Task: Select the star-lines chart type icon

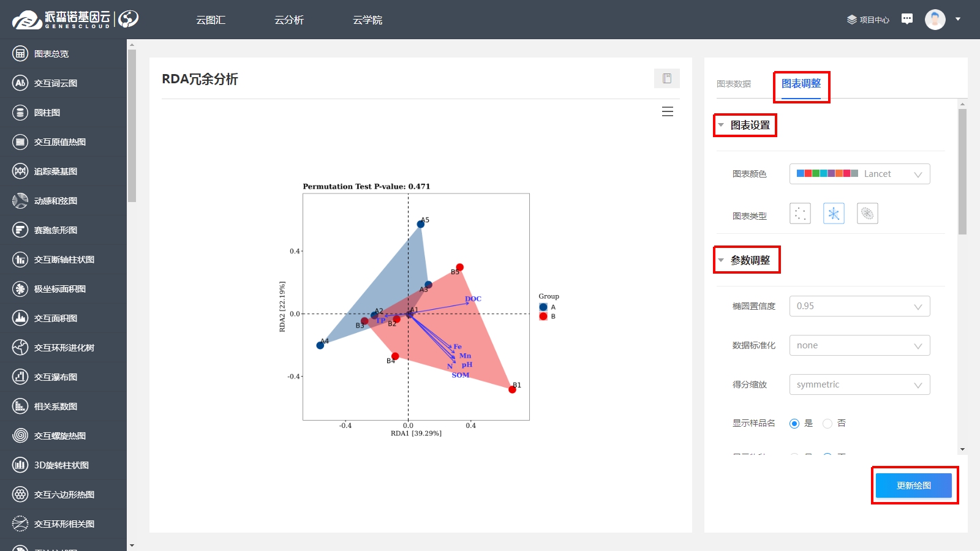Action: tap(834, 214)
